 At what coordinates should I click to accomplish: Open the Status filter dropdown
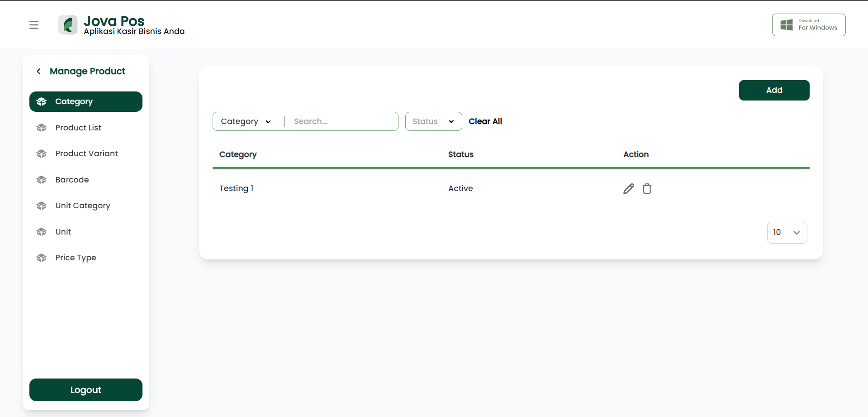(433, 121)
